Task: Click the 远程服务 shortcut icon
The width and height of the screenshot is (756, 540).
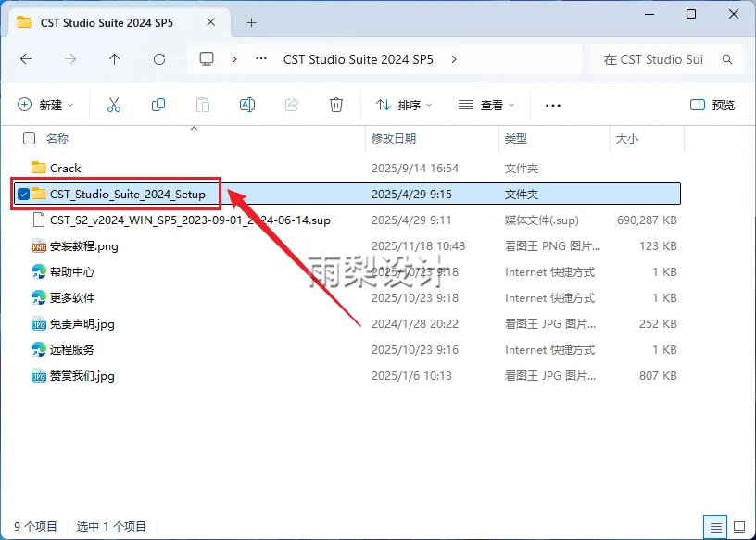Action: [39, 349]
